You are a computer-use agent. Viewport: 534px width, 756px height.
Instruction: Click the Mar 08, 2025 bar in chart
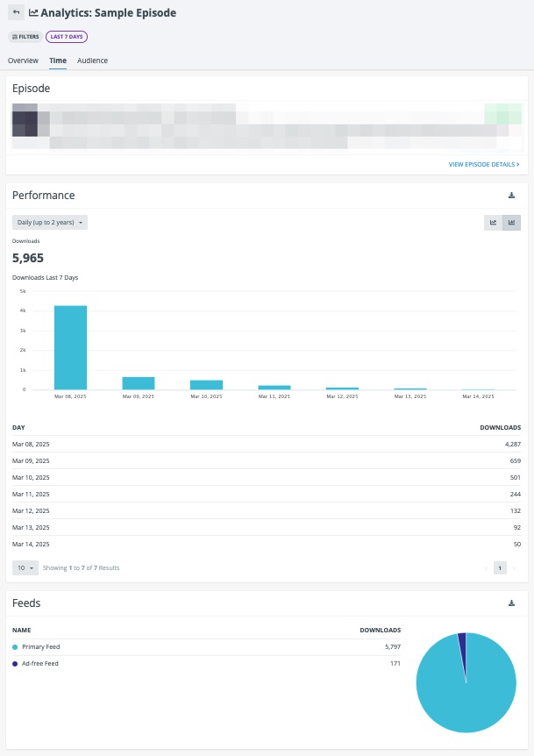(70, 347)
